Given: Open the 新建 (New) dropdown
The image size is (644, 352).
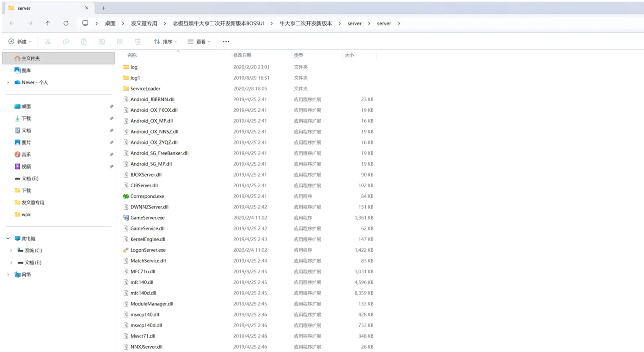Looking at the screenshot, I should click(x=20, y=41).
